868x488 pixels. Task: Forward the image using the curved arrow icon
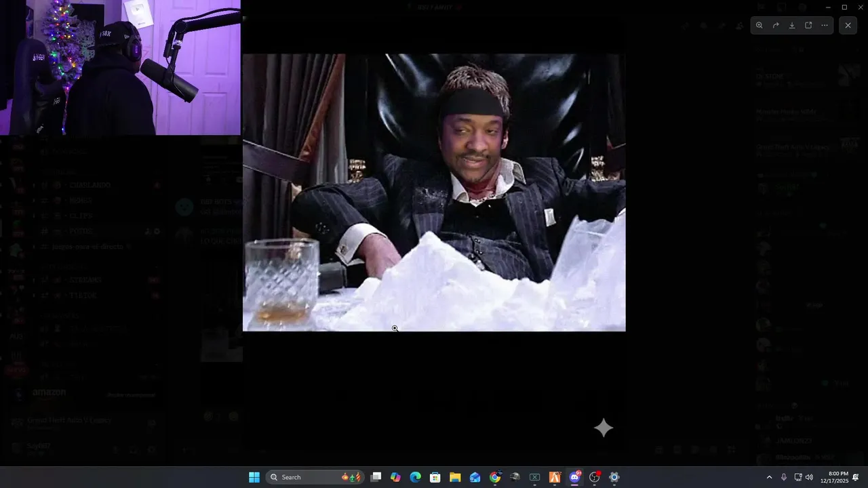[x=776, y=25]
